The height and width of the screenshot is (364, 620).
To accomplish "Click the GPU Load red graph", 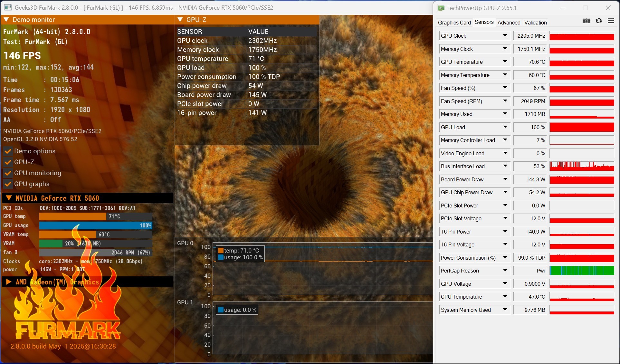I will (582, 127).
